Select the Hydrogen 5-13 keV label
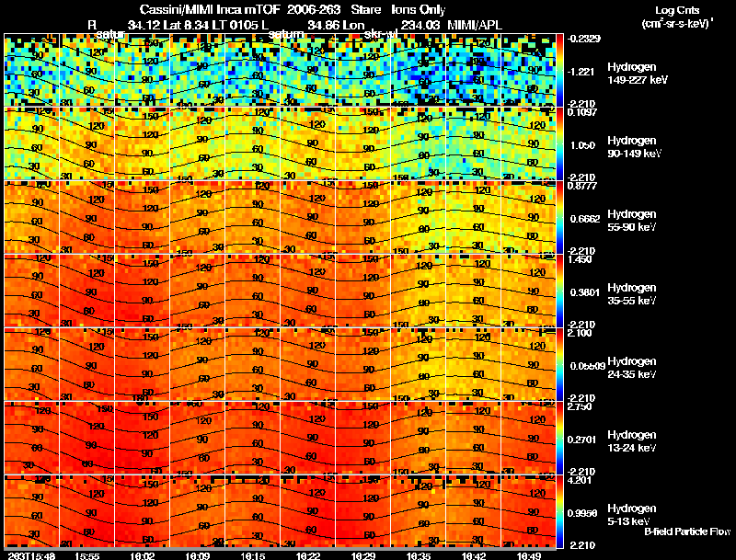736x560 pixels. coord(631,515)
